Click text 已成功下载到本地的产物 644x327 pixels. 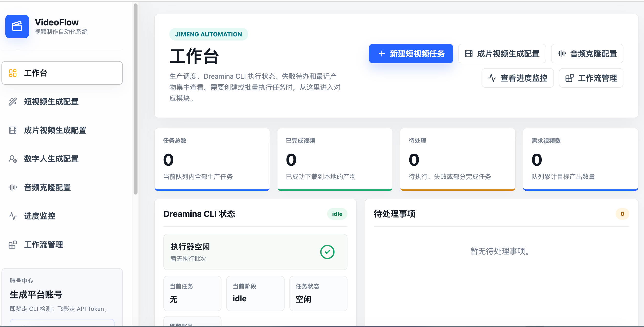[321, 177]
